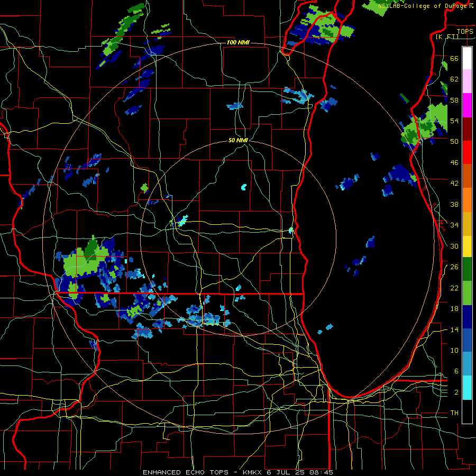Select the yellow legend swatch

[467, 246]
